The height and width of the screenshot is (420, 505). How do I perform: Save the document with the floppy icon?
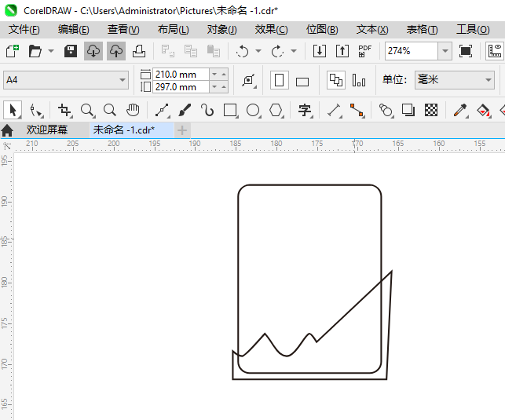71,51
